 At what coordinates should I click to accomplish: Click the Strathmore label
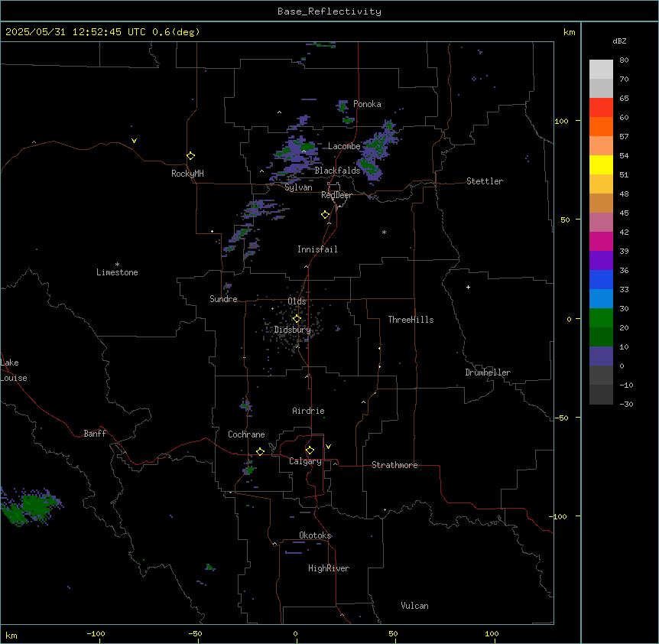pos(394,465)
